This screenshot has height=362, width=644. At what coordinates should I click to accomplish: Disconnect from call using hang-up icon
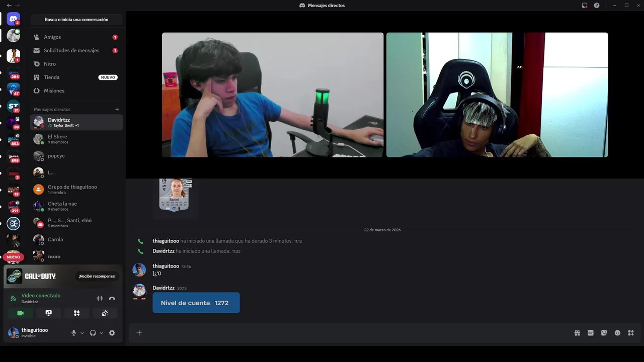pos(112,298)
